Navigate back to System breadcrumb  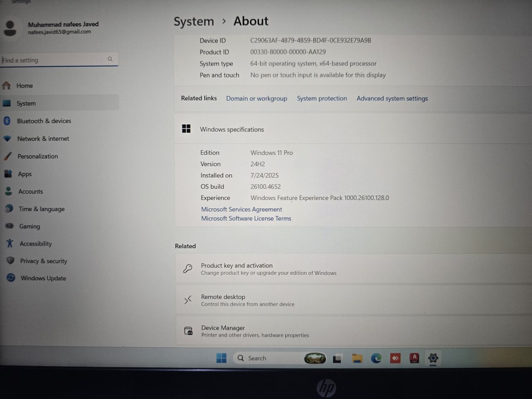tap(194, 21)
